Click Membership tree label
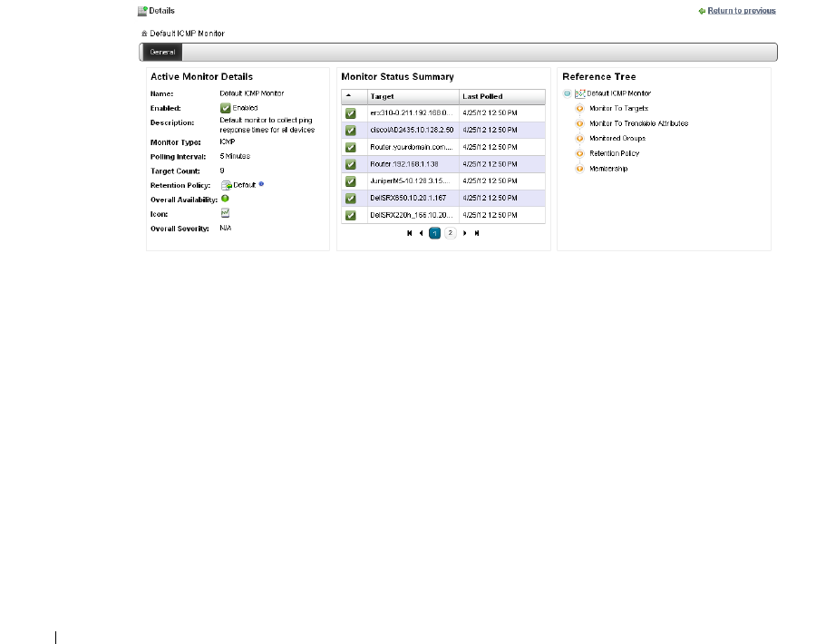Screen dimensions: 816x644 (x=608, y=169)
